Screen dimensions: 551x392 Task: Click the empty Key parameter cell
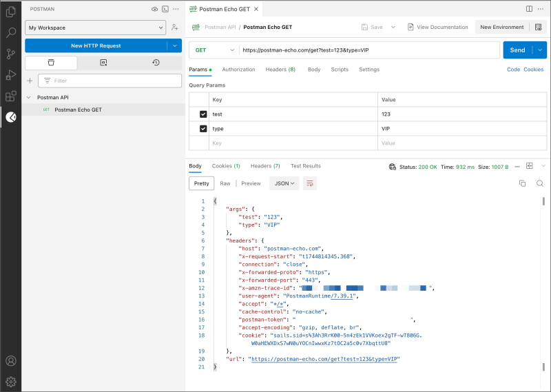pos(293,143)
